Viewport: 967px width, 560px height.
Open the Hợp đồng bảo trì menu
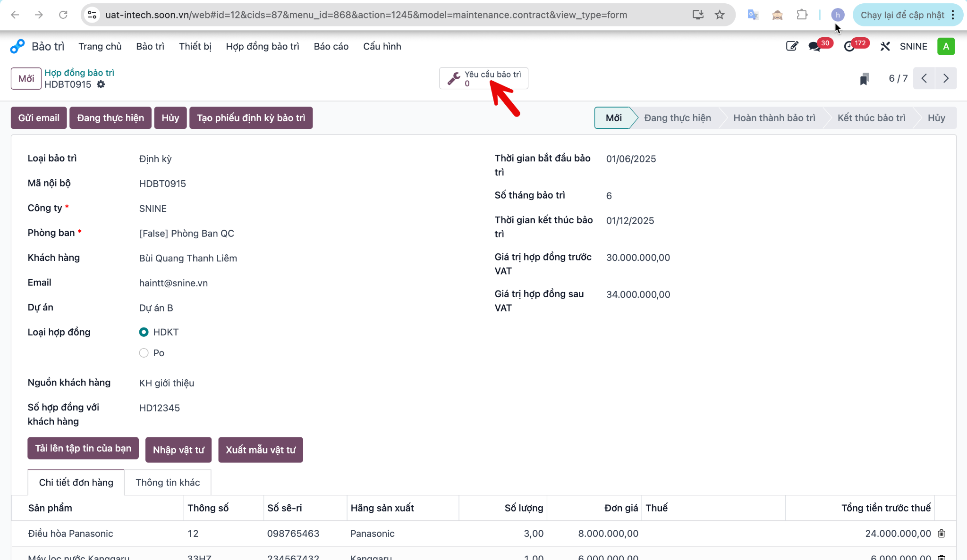tap(263, 46)
